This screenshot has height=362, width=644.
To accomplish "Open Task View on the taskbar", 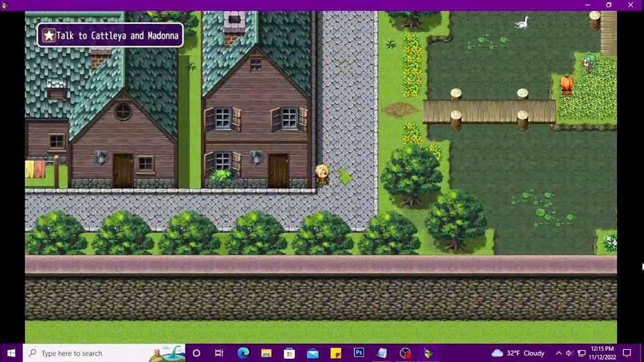I will (219, 353).
